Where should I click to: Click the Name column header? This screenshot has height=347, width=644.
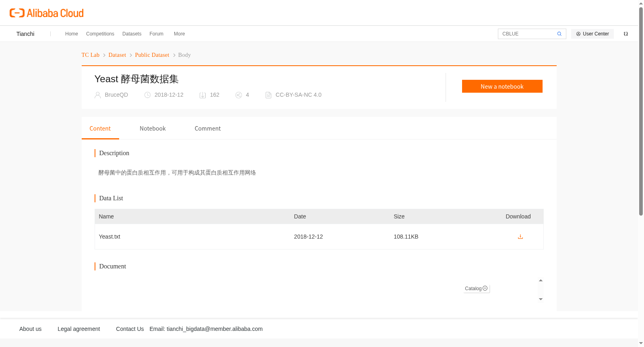pos(106,216)
